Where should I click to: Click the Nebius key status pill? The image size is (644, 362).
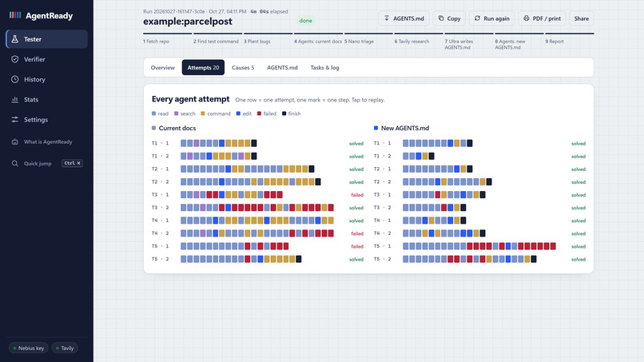tap(28, 348)
